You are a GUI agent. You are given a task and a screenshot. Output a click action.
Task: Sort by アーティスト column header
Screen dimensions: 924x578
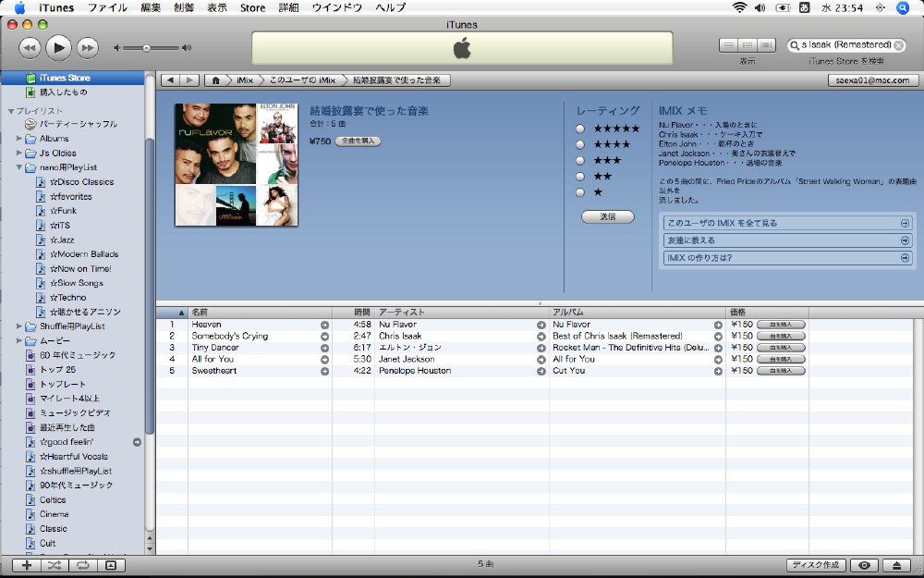(x=461, y=312)
